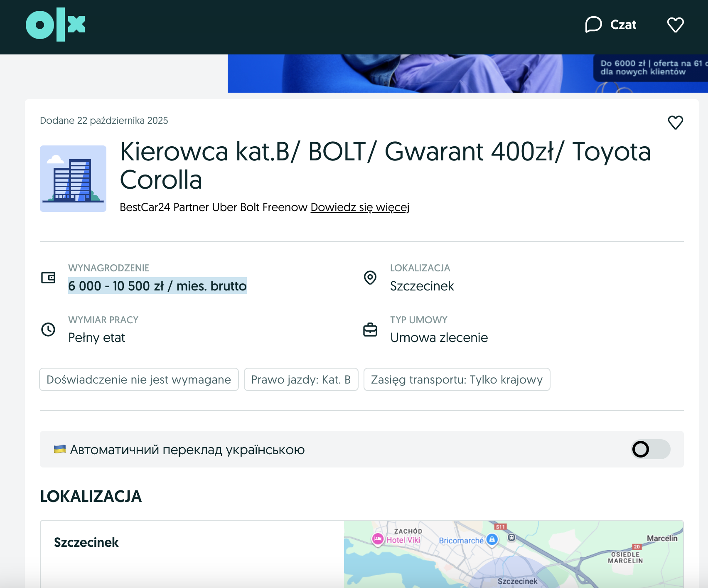Image resolution: width=708 pixels, height=588 pixels.
Task: Click Zasięg transportu: Tylko krajowy tag
Action: pyautogui.click(x=457, y=379)
